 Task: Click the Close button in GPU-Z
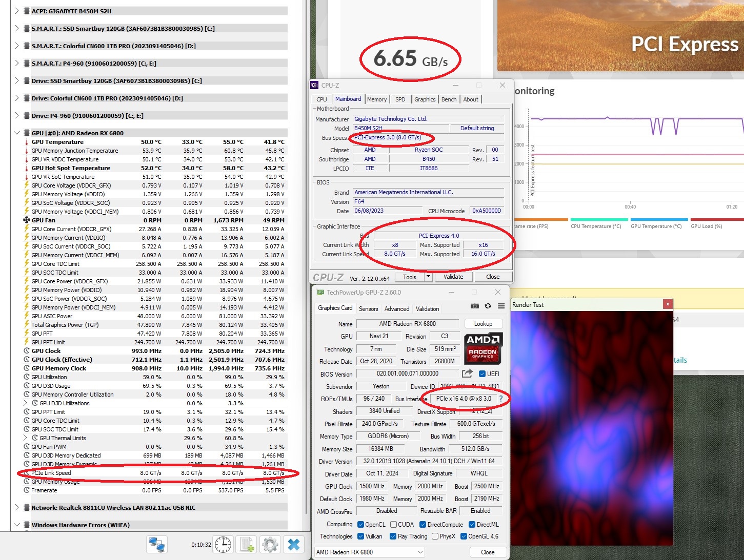[488, 552]
